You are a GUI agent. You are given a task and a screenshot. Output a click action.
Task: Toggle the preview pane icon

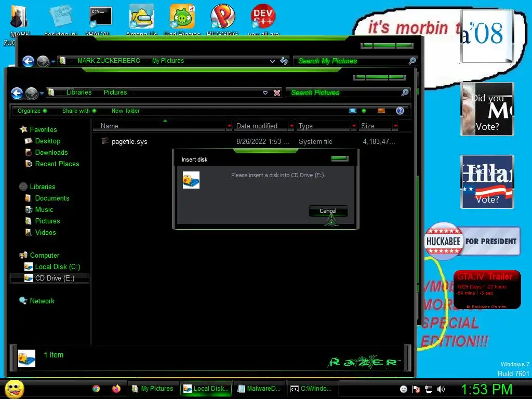pos(381,111)
